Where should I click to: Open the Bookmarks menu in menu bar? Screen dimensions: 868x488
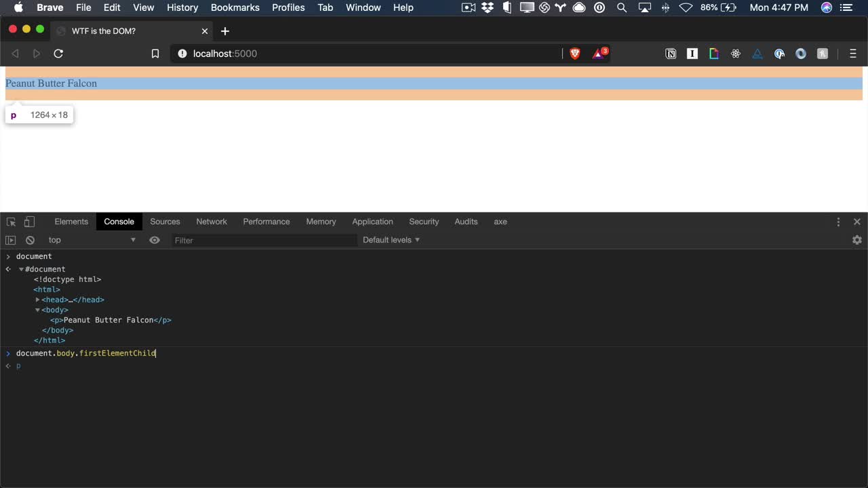coord(235,7)
